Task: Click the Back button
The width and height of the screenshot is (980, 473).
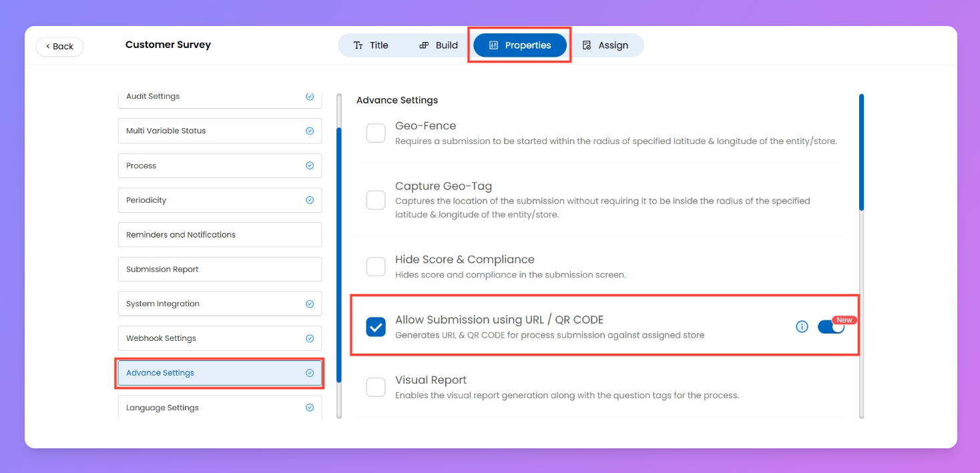Action: pos(59,47)
